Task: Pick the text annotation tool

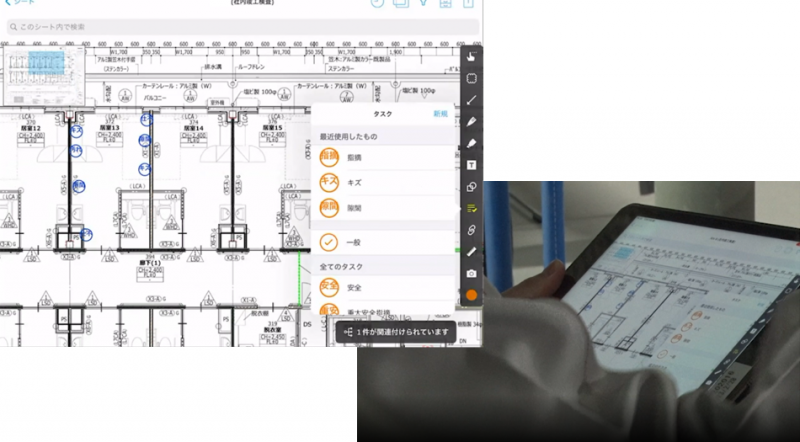Action: [x=471, y=165]
